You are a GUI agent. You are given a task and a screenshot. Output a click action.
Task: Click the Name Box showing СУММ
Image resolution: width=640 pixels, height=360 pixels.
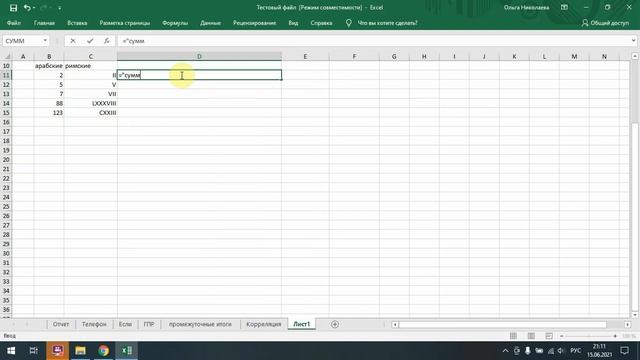pos(22,41)
